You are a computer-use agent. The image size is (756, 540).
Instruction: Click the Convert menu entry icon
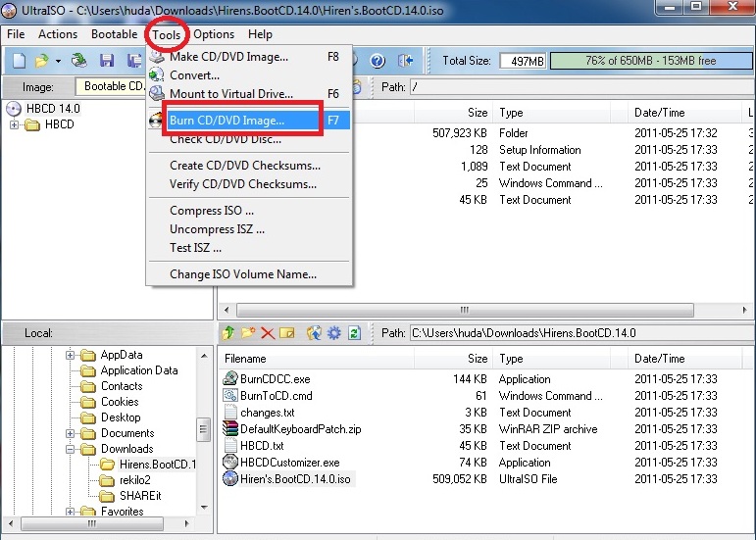(x=157, y=75)
